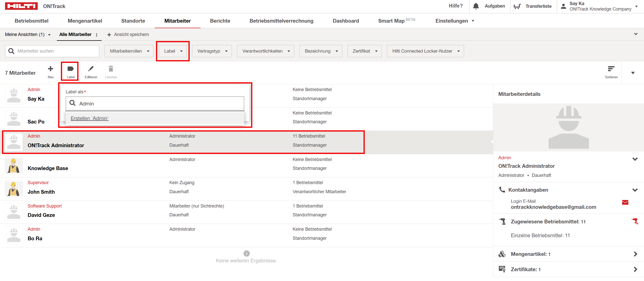
Task: Click the Software Support label
Action: pyautogui.click(x=45, y=206)
